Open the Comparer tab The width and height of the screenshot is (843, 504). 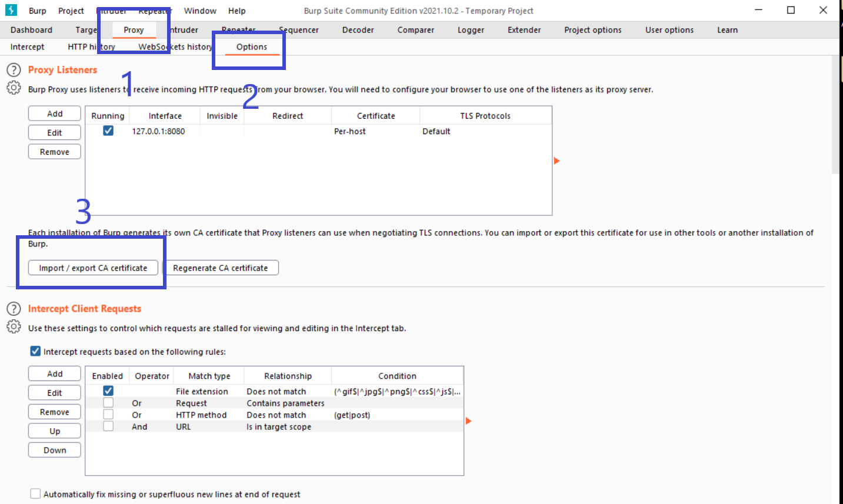[x=416, y=30]
